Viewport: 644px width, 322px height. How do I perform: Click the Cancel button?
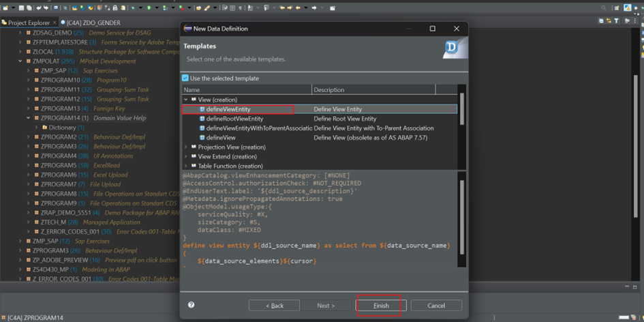pos(436,306)
